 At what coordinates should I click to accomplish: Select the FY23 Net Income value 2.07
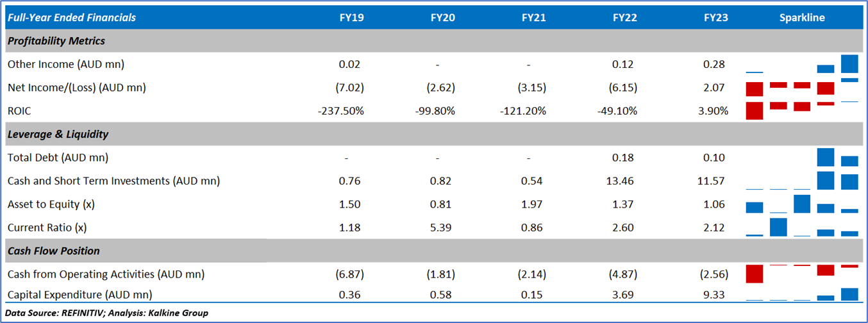pos(714,88)
